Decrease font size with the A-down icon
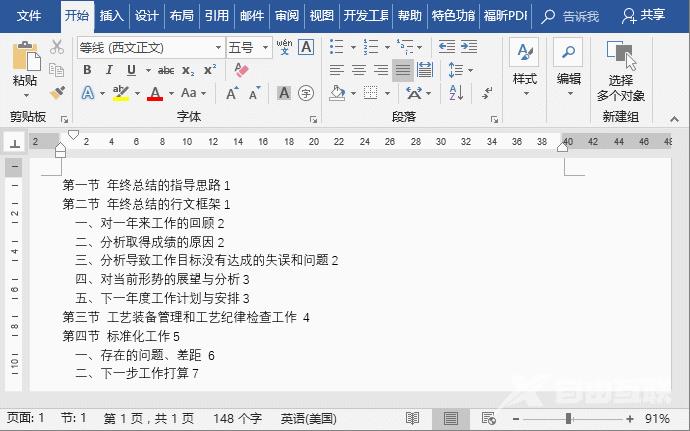Screen dimensions: 690x431 pyautogui.click(x=254, y=93)
